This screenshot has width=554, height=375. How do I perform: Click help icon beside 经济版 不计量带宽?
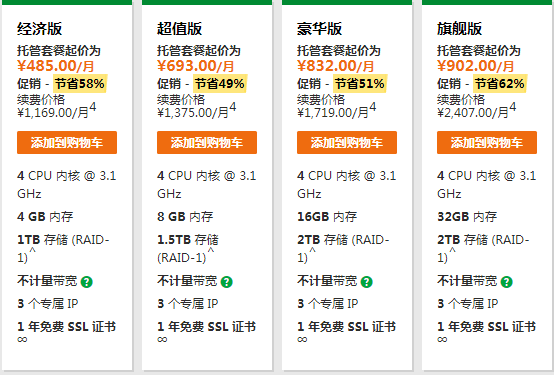point(87,282)
